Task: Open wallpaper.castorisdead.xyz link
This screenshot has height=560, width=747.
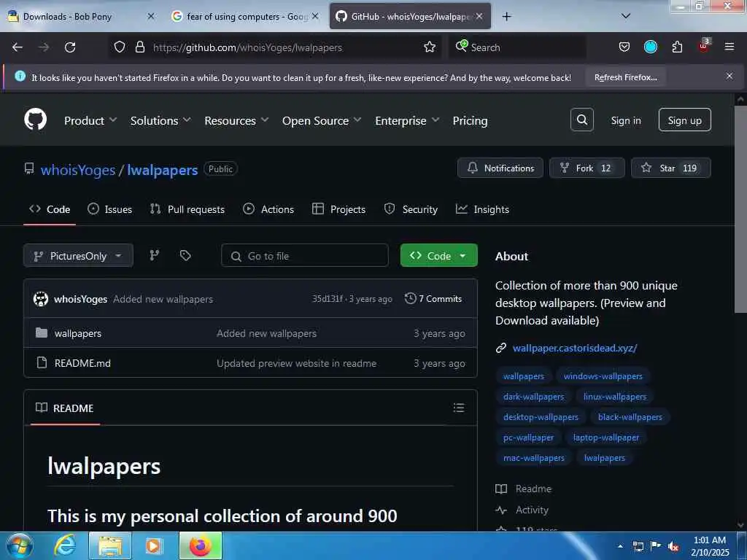Action: click(575, 348)
